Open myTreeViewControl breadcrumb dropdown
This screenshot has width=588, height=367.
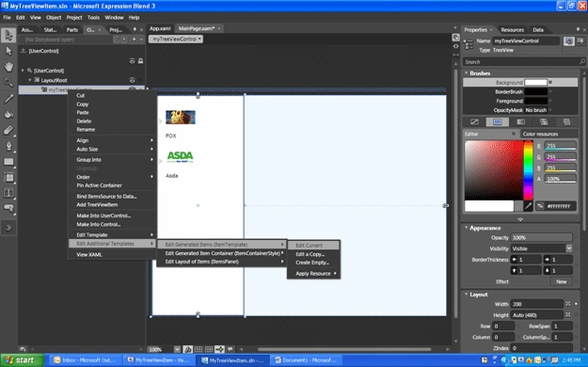[176, 39]
